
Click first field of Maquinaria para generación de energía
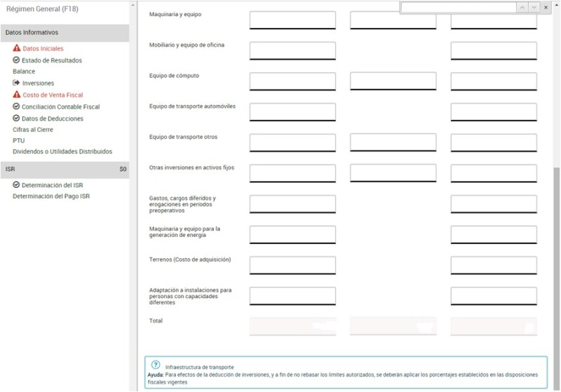tap(292, 235)
